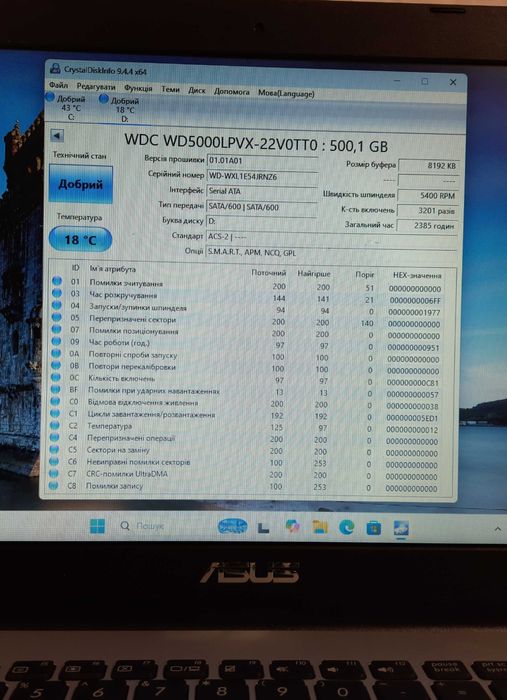Screen dimensions: 507x700
Task: Click status icon for C0 Відмова відключення живлення
Action: point(54,401)
